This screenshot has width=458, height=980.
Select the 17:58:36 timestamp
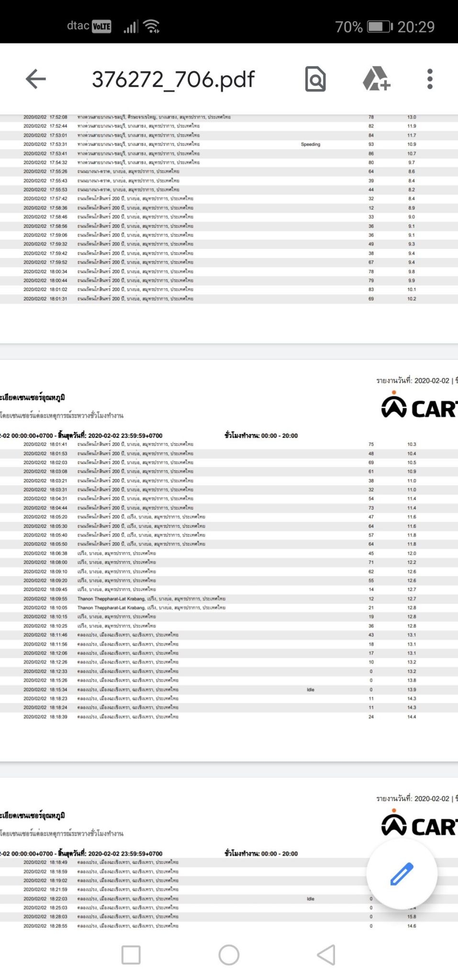[58, 208]
